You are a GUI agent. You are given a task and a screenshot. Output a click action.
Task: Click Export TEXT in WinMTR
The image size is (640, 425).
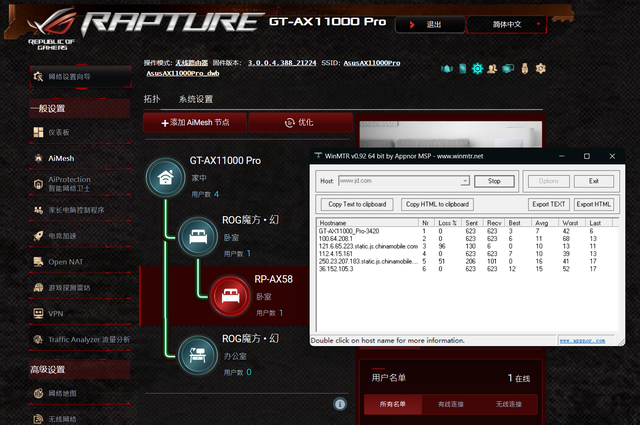(x=549, y=204)
